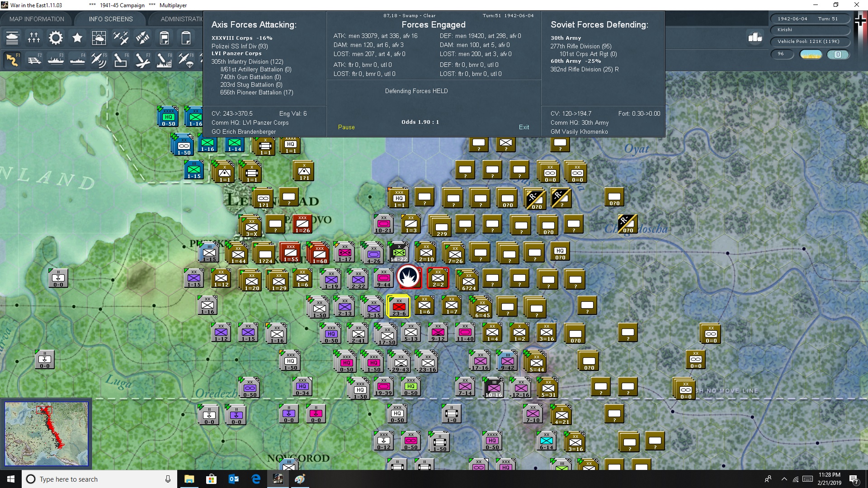The width and height of the screenshot is (868, 488).
Task: Switch to the INFO SCREENS tab
Action: (x=111, y=19)
